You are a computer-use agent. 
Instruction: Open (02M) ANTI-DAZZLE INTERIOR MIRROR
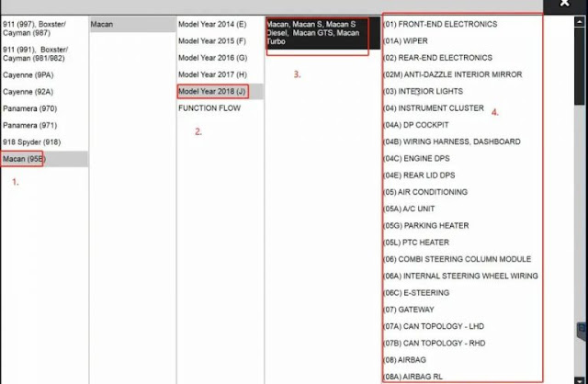tap(453, 74)
